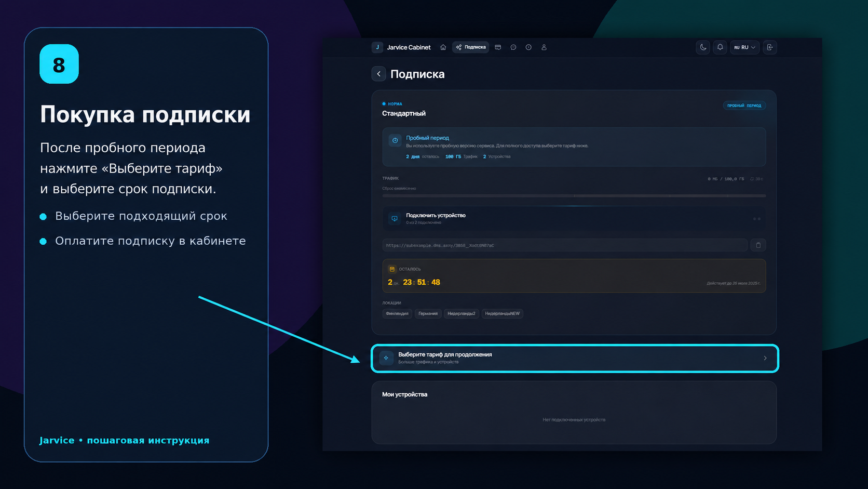Expand the RU language dropdown
868x489 pixels.
pos(745,47)
